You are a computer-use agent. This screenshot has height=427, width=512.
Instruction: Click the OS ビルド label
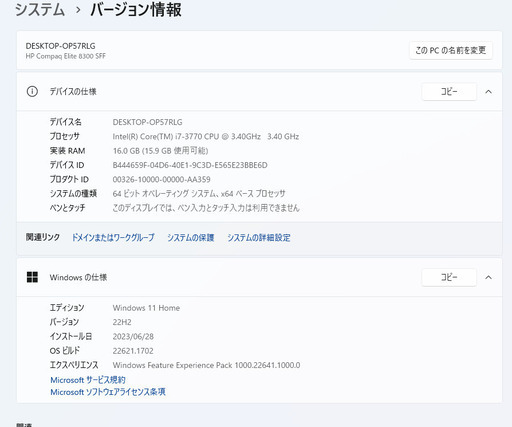65,351
